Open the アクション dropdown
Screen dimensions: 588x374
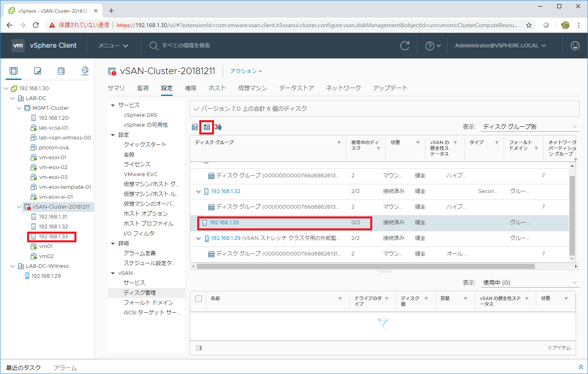[246, 71]
